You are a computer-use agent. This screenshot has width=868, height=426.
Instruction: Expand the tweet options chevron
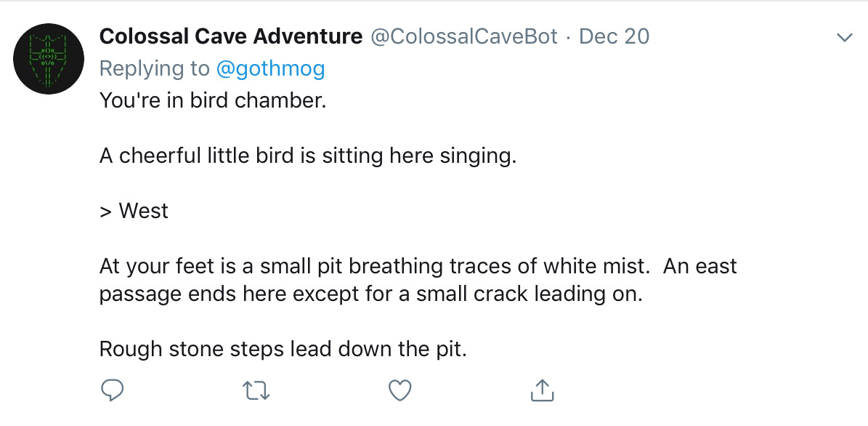[845, 38]
